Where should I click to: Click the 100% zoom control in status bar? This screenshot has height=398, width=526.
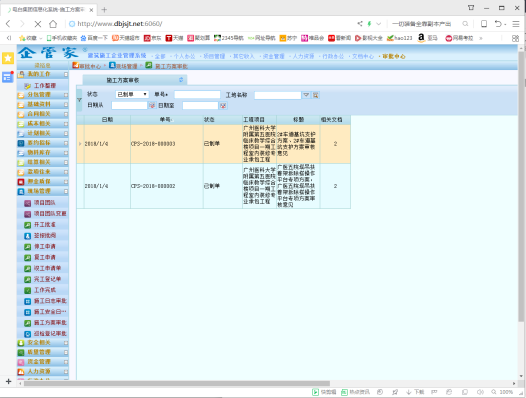click(502, 392)
